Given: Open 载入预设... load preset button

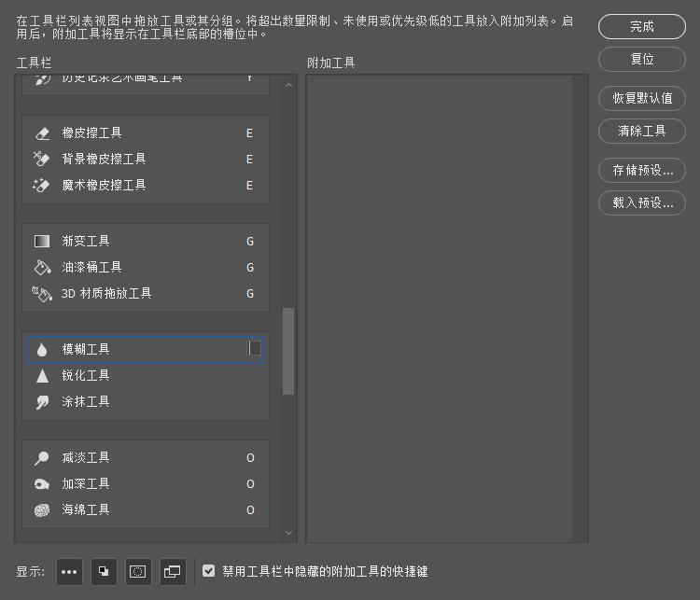Looking at the screenshot, I should tap(641, 203).
